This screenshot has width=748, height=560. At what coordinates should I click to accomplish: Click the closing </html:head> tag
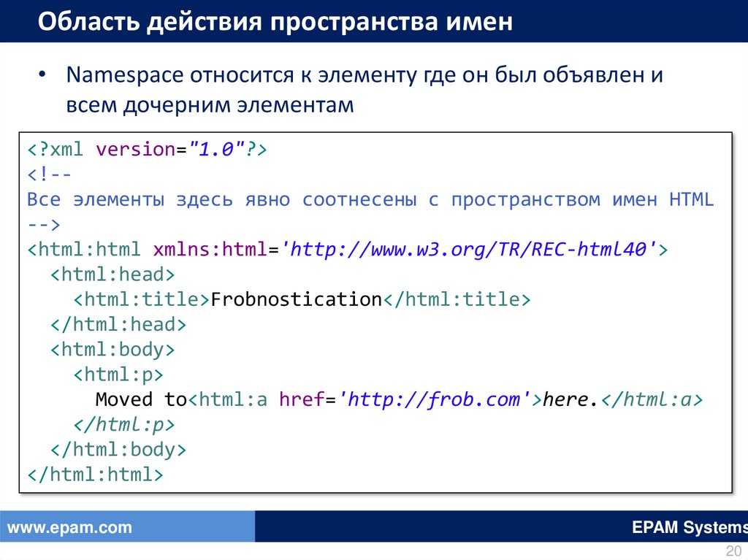click(118, 324)
